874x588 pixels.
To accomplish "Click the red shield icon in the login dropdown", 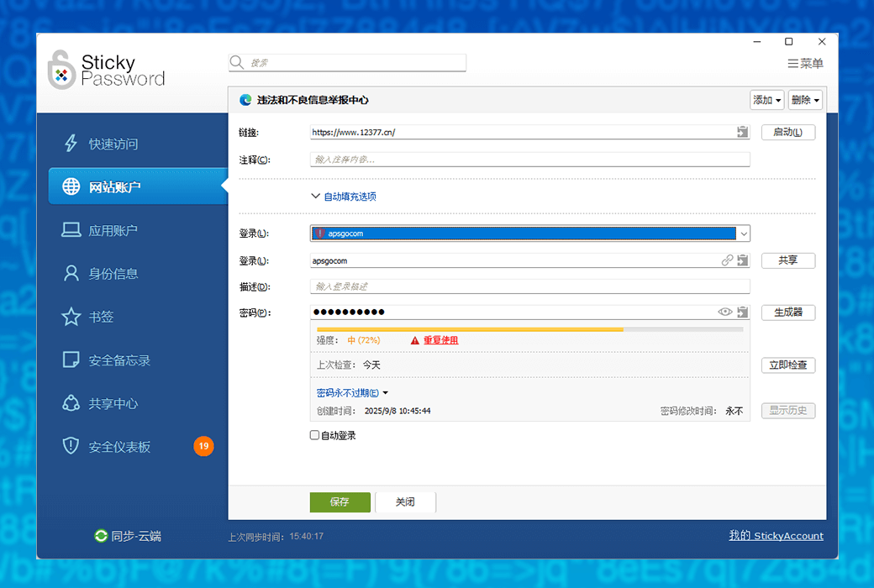I will pyautogui.click(x=319, y=233).
